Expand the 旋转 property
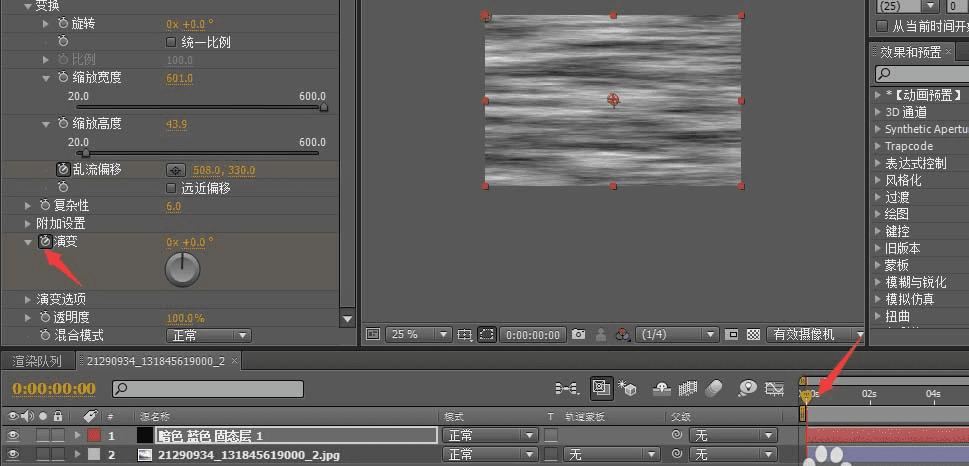The image size is (969, 466). point(46,23)
